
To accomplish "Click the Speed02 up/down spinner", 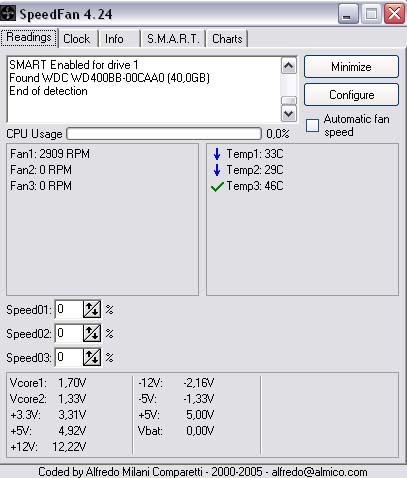I will (92, 333).
